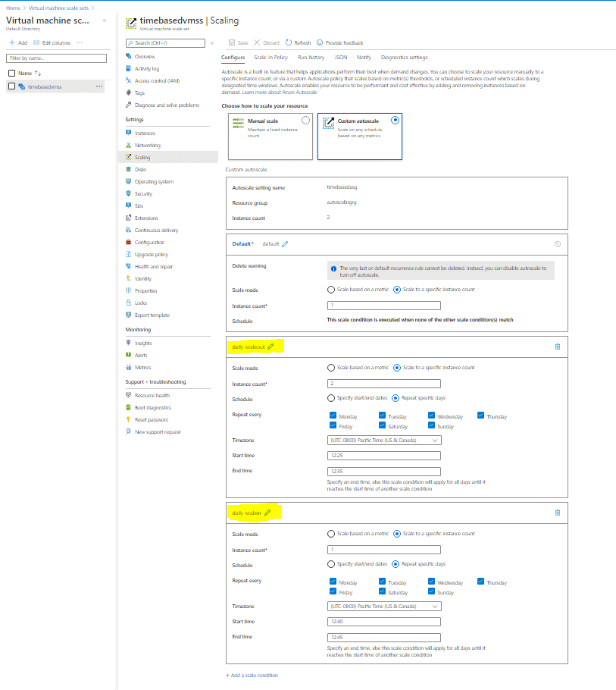616x690 pixels.
Task: Click the Insights lightbulb icon
Action: (x=128, y=343)
